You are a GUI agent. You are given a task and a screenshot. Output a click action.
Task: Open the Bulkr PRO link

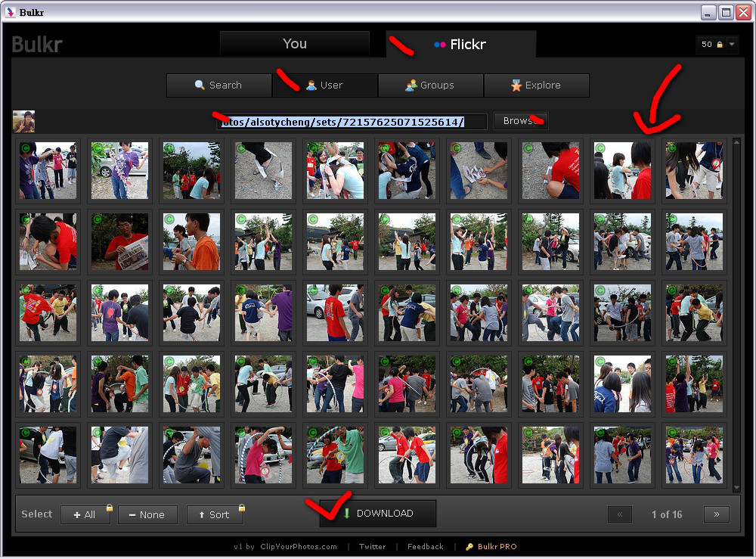[497, 546]
